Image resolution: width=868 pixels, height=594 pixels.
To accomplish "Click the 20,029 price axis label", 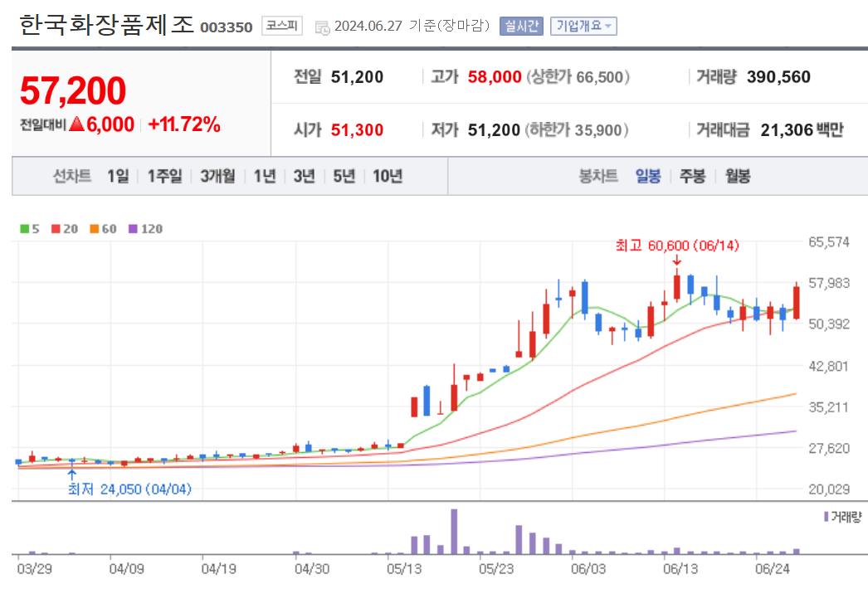I will coord(829,489).
